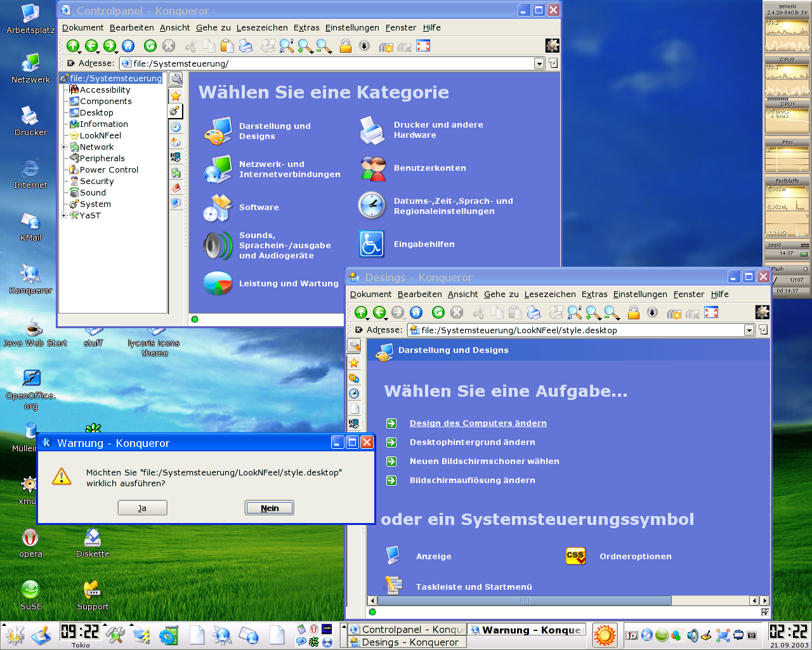Open Darstellung und Designs category
Viewport: 812px width, 650px height.
(259, 131)
